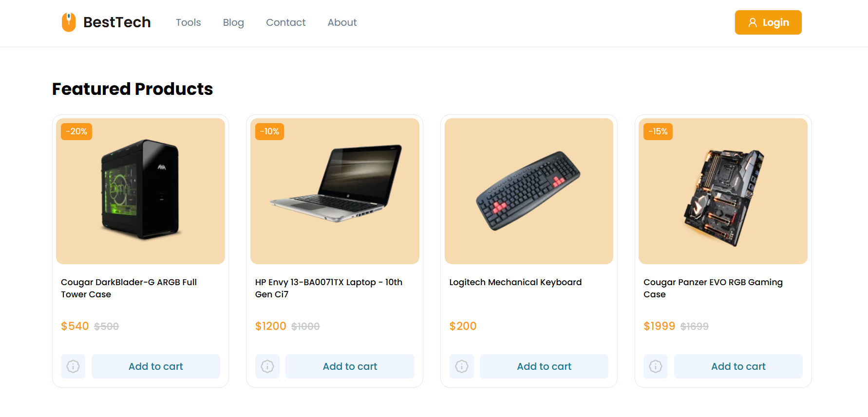Click the person icon inside the Login button

(x=752, y=22)
